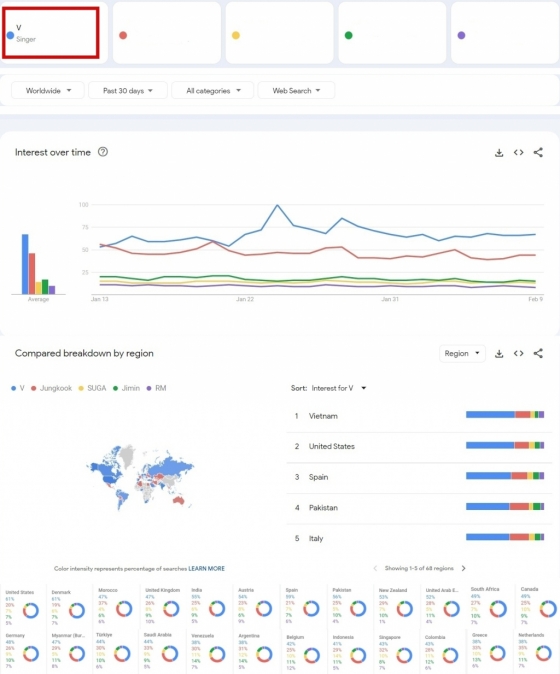Click the Spain region name in ranked list

coord(318,477)
